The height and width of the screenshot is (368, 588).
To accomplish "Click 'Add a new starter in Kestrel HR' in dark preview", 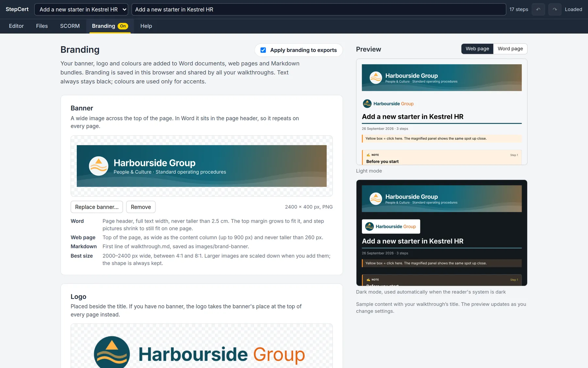I will click(413, 241).
